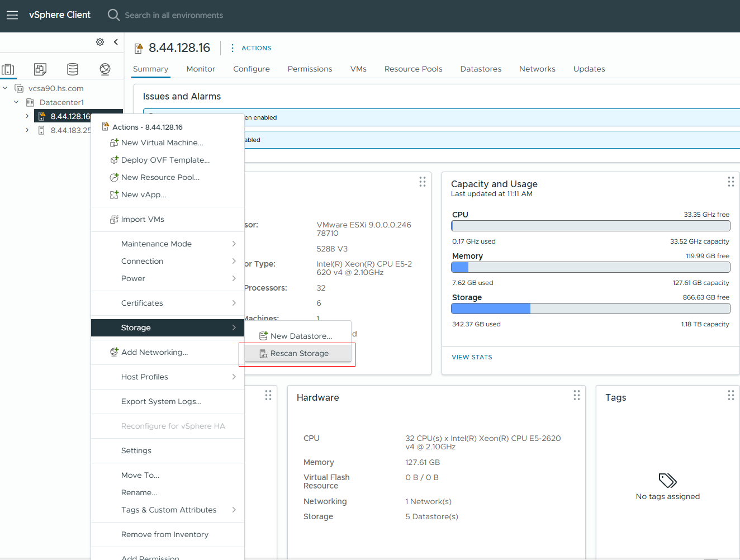Screen dimensions: 740x560
Task: Click the New Resource Pool icon
Action: tap(114, 177)
